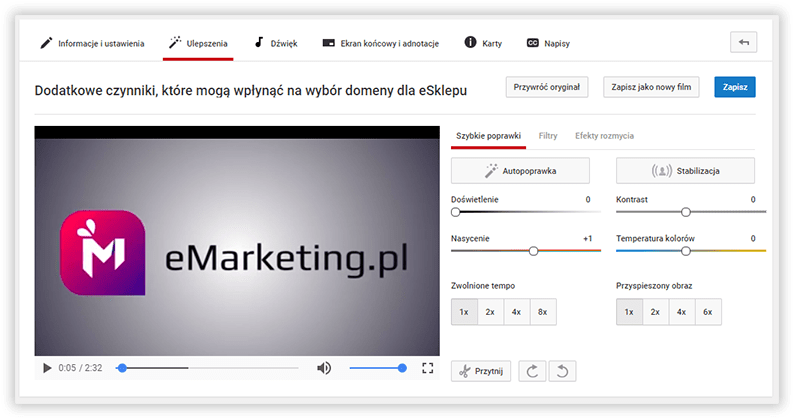Adjust the Nasycenie slider handle
Viewport: 794px width, 419px height.
coord(533,251)
